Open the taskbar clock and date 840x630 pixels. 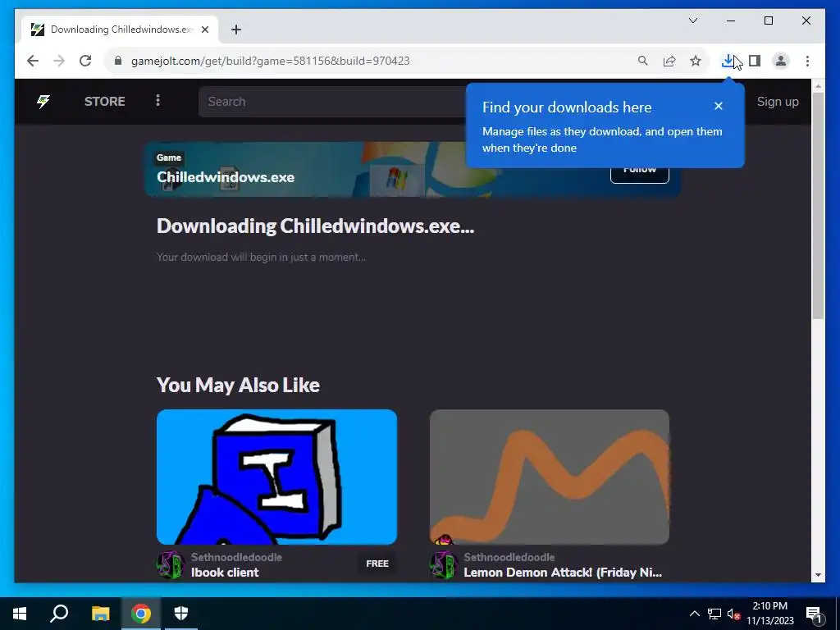[x=770, y=614]
